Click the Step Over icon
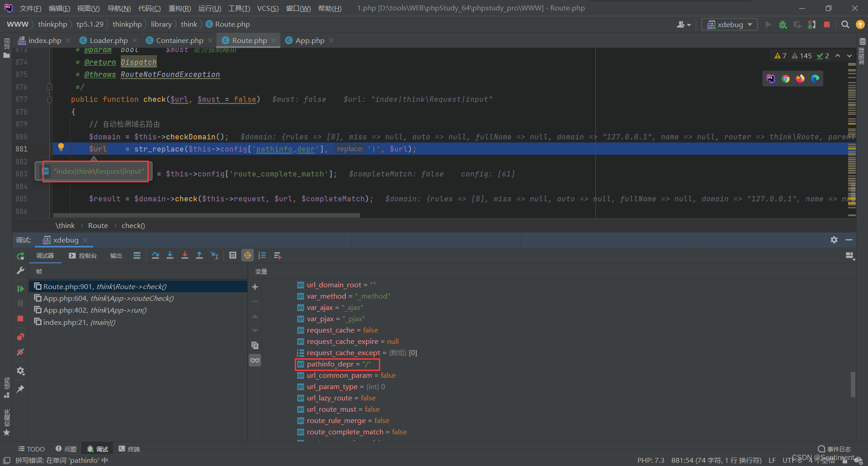The width and height of the screenshot is (868, 466). (155, 256)
